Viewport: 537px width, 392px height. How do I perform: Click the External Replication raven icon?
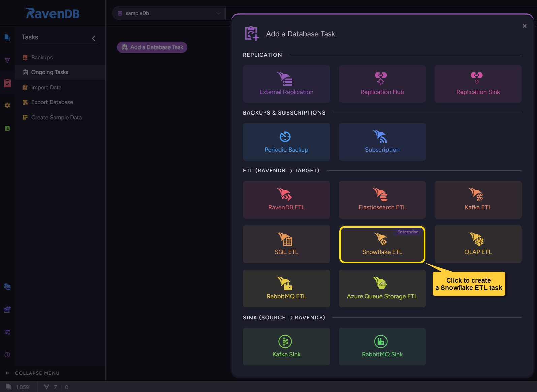285,79
